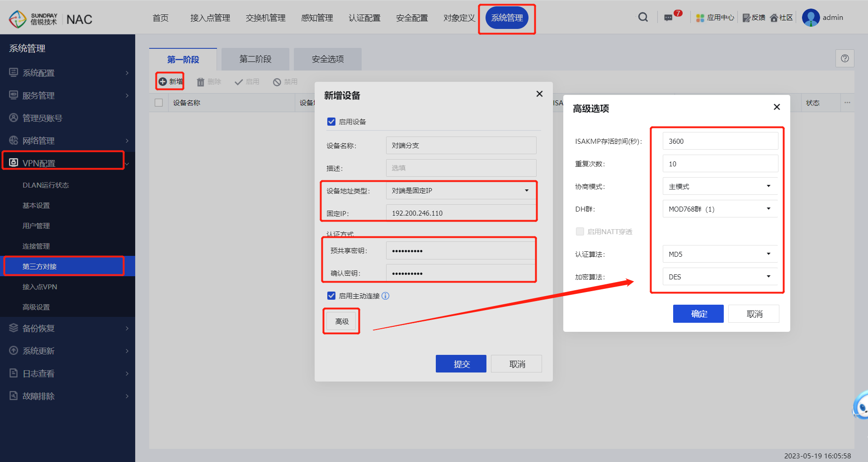The height and width of the screenshot is (462, 868).
Task: Switch to the 第二阶段 tab
Action: 255,59
